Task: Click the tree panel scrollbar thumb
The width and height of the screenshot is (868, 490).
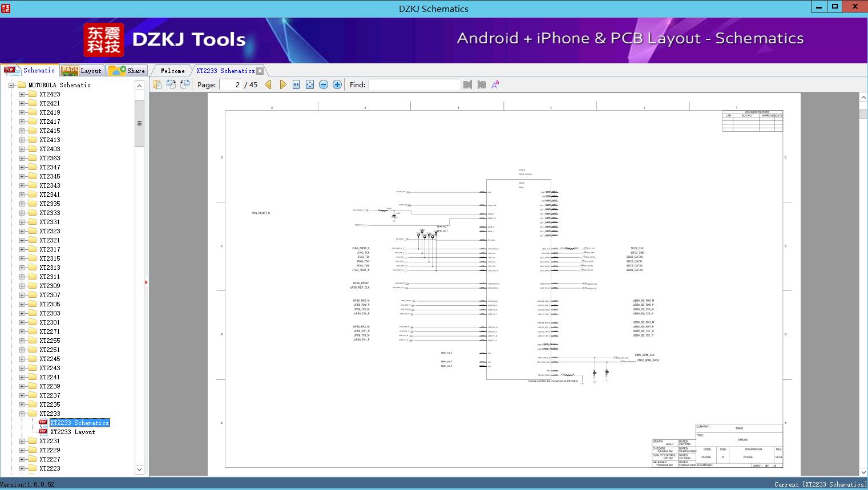Action: pyautogui.click(x=139, y=123)
